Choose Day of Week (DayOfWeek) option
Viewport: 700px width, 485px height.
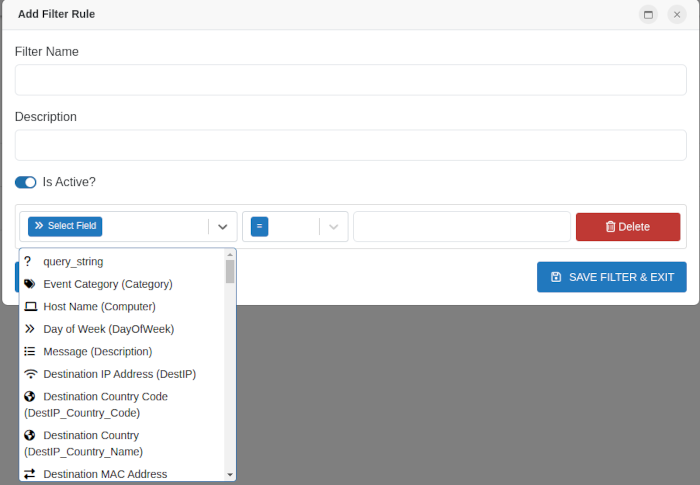pos(108,329)
